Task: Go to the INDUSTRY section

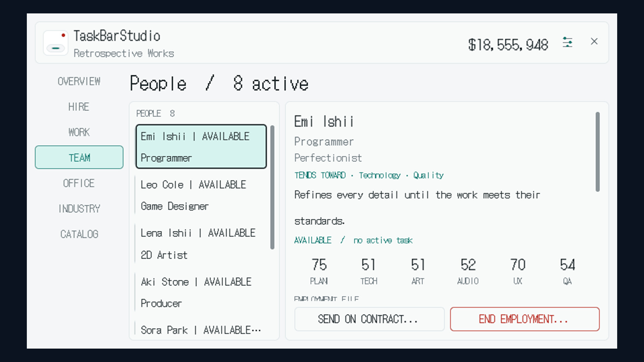Action: tap(79, 208)
